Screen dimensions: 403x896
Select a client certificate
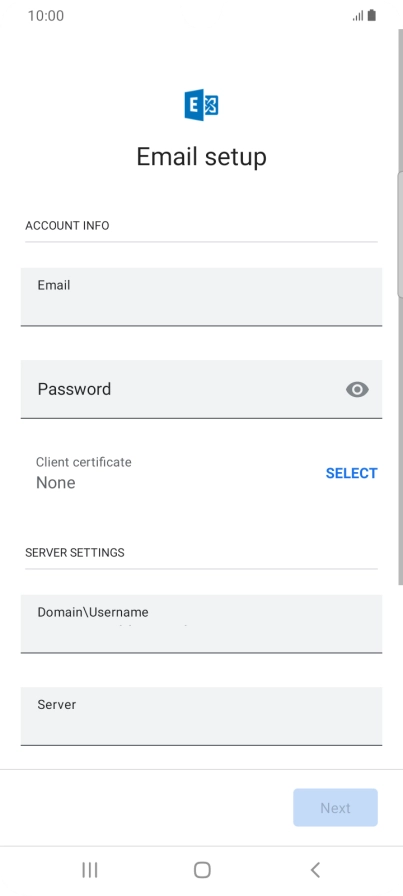352,473
